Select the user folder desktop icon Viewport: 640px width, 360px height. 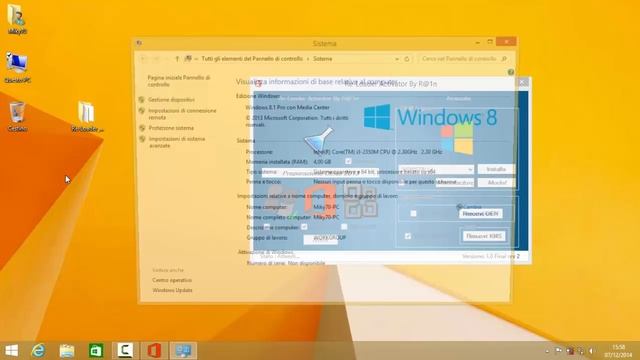click(17, 19)
